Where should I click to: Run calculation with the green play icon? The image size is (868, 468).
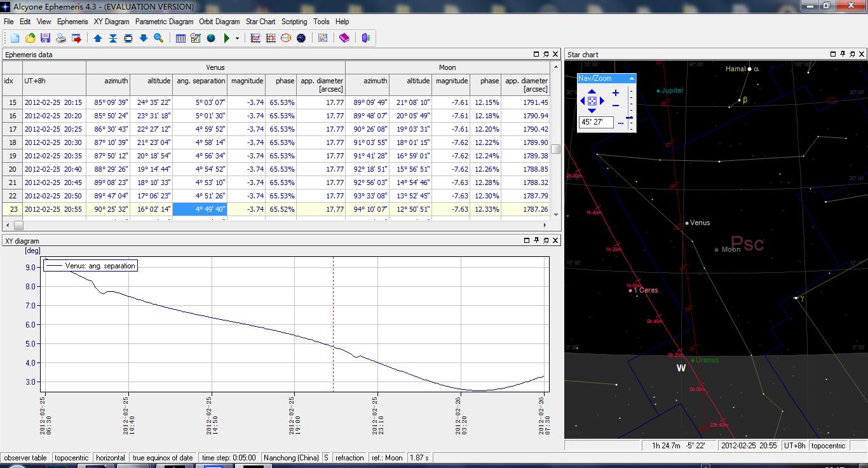click(x=227, y=38)
